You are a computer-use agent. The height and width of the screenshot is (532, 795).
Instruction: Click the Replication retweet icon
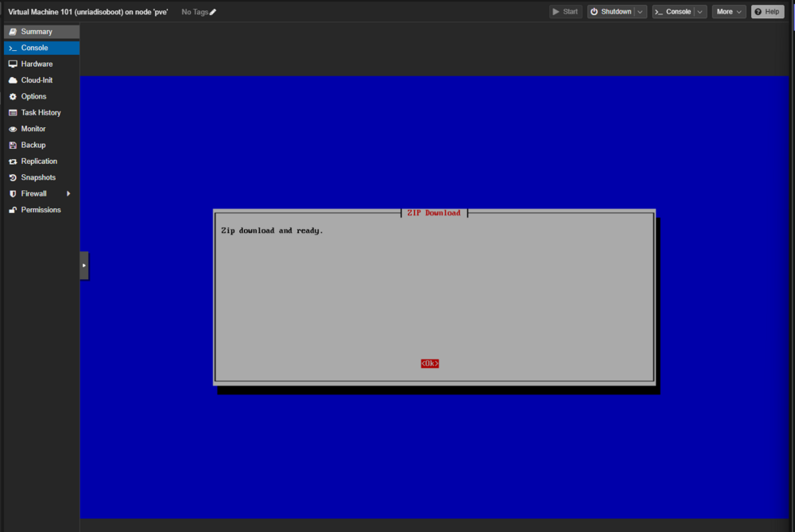(13, 161)
